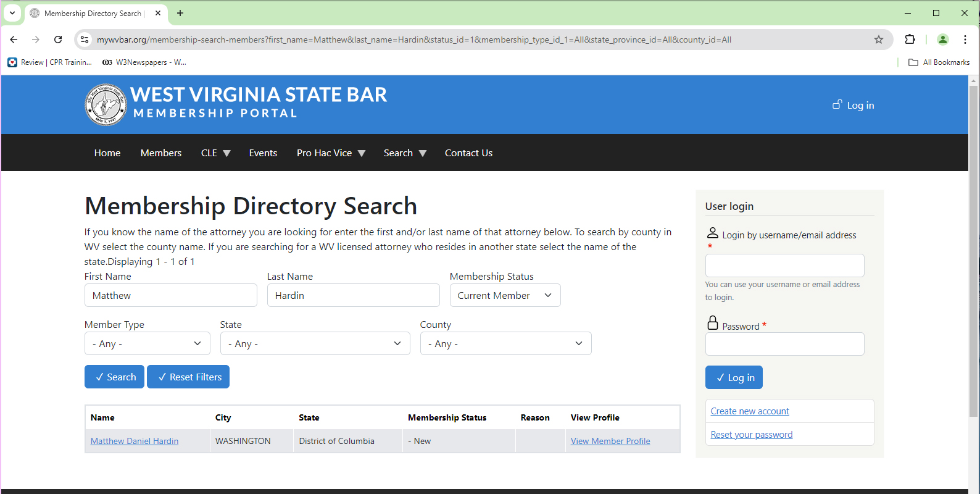The width and height of the screenshot is (980, 494).
Task: Click the Log in link in the header
Action: pos(853,105)
